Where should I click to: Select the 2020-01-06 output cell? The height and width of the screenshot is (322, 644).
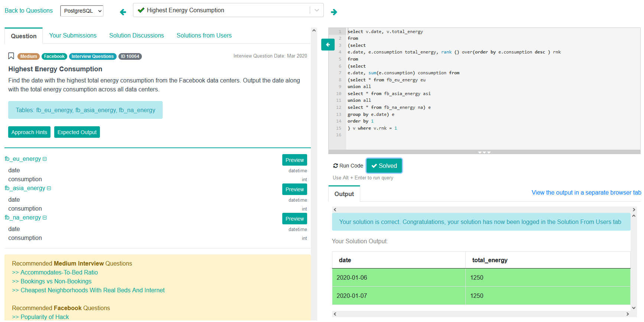pos(399,277)
